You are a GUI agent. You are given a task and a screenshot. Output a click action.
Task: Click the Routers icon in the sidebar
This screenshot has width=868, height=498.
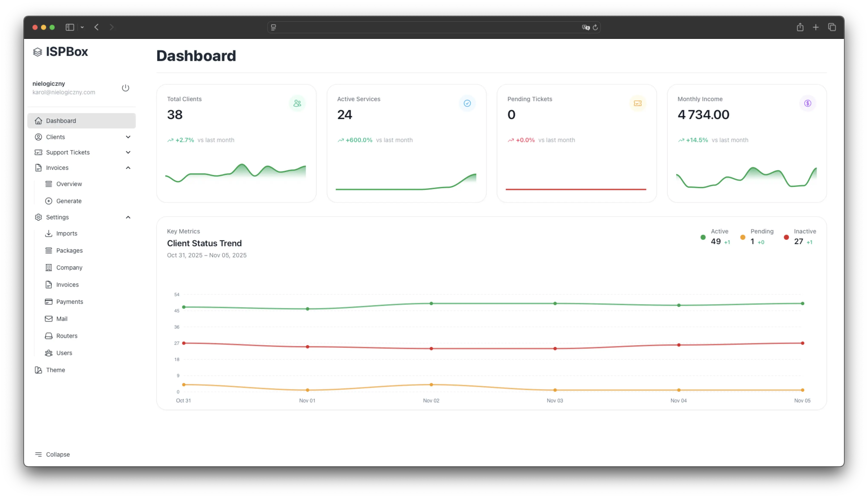(49, 336)
